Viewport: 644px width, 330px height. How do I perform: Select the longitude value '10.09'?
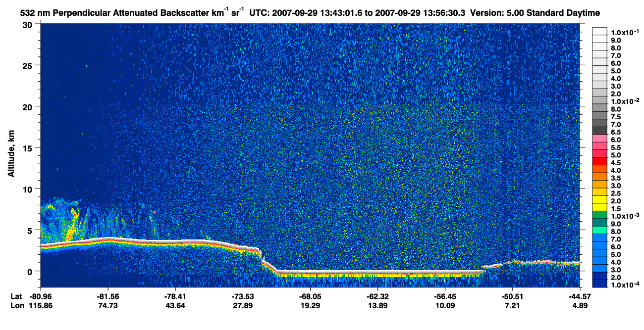(x=445, y=305)
